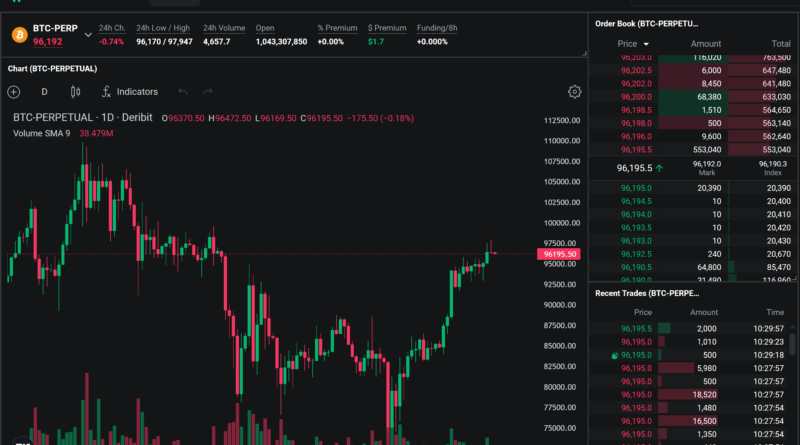
Task: Add a compare symbol with plus icon
Action: 14,92
